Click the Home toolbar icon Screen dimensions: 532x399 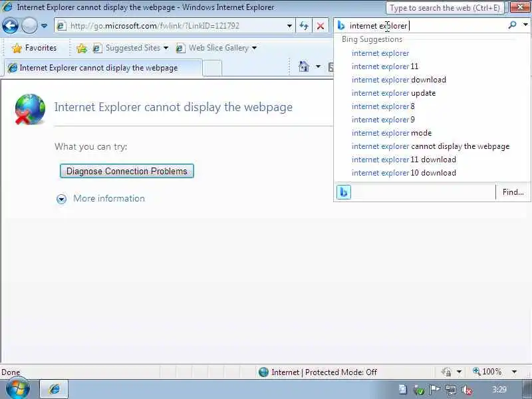[x=304, y=66]
